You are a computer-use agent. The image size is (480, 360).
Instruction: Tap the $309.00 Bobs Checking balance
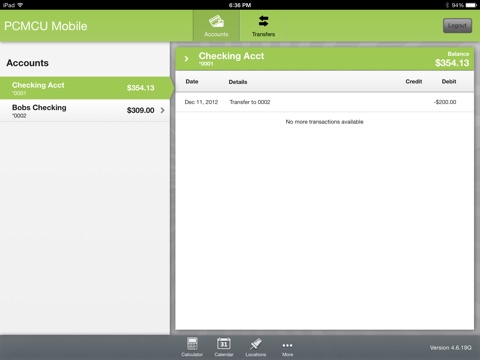[x=140, y=110]
